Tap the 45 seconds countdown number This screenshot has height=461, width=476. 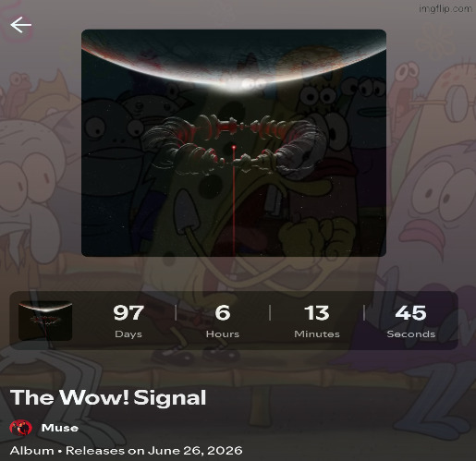coord(411,313)
